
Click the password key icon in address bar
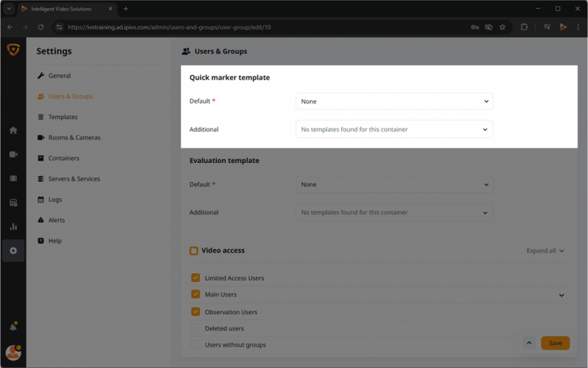click(x=475, y=27)
